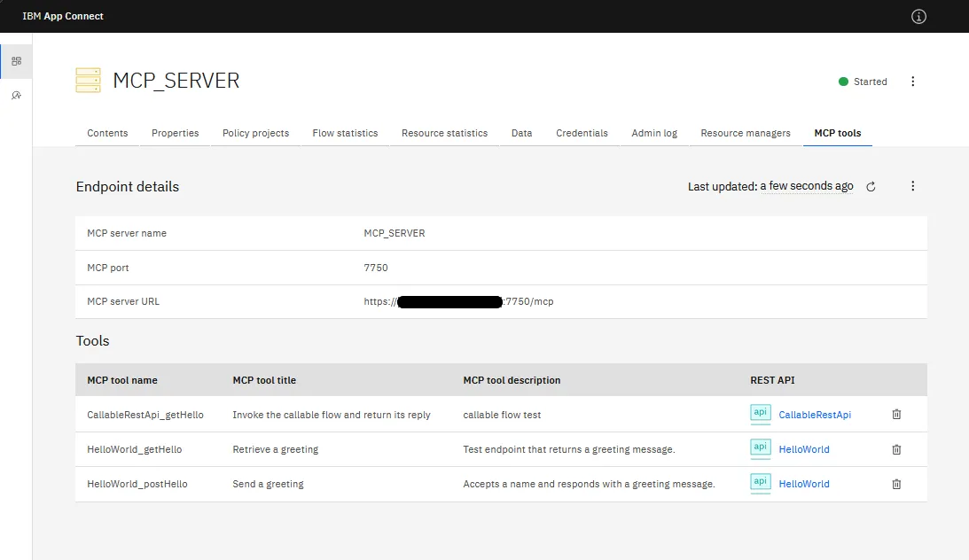The width and height of the screenshot is (969, 560).
Task: Open the Resource statistics tab
Action: point(444,133)
